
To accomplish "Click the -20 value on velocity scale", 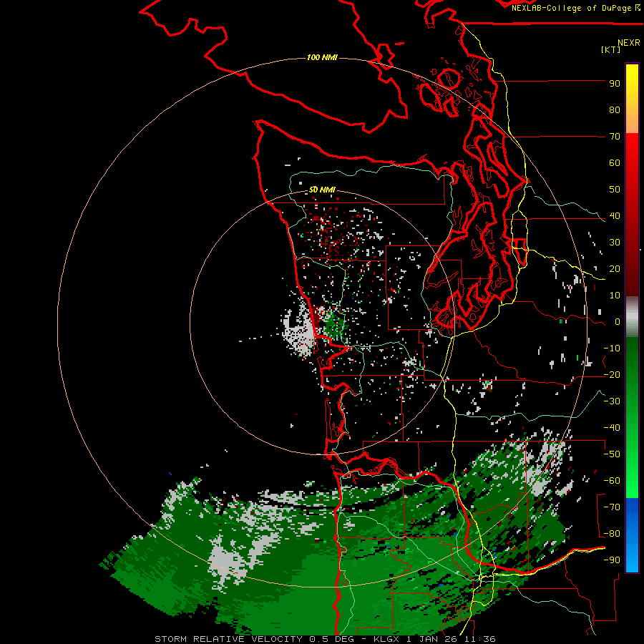I will [612, 375].
